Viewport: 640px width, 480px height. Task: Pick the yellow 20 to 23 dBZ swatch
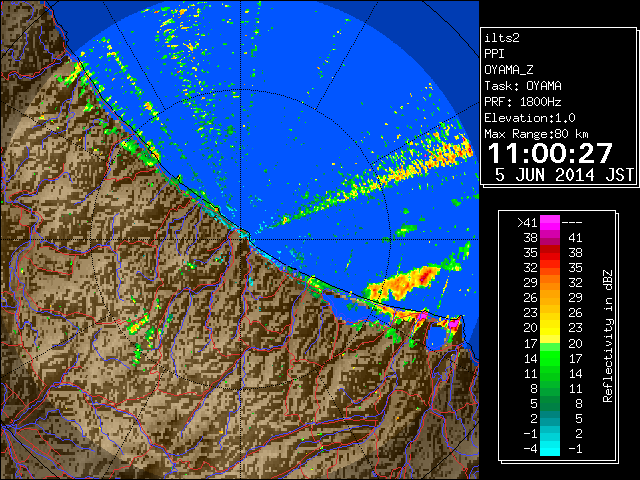point(550,328)
